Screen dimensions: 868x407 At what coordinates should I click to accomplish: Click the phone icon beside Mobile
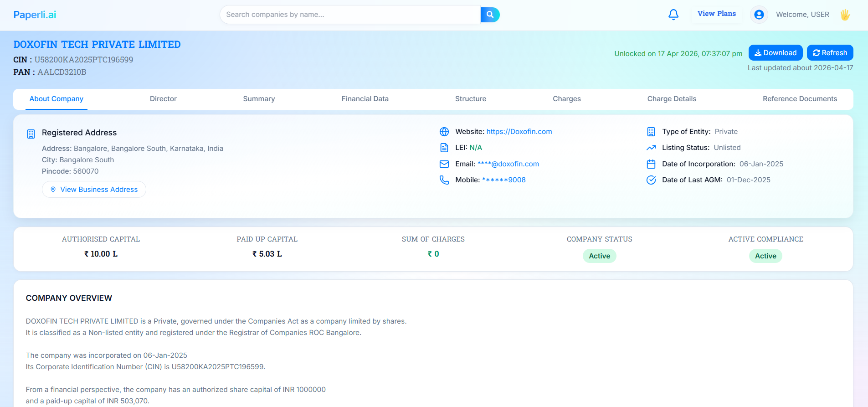point(444,180)
